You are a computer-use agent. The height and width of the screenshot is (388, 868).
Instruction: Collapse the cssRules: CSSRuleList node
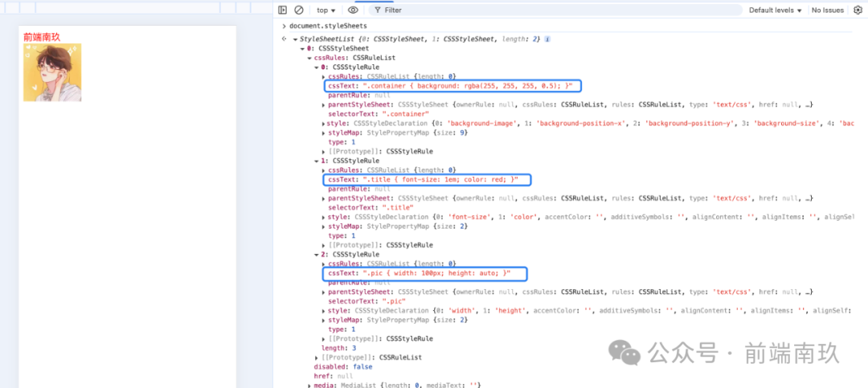[x=310, y=58]
